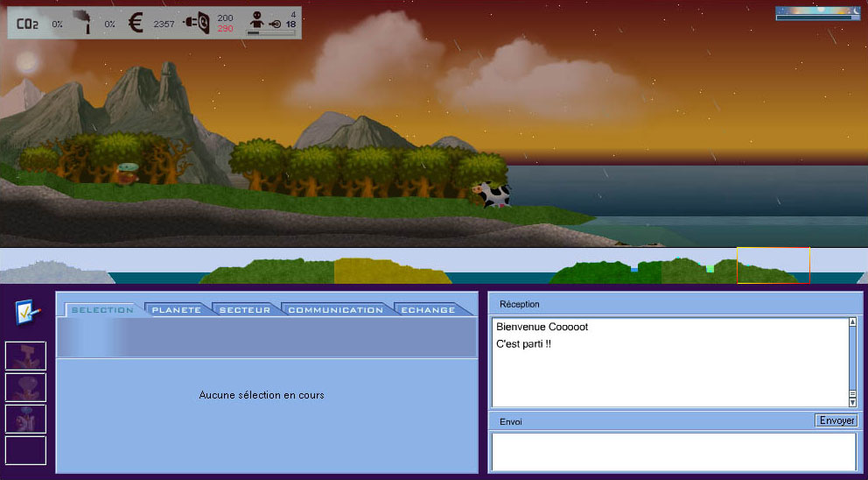868x480 pixels.
Task: Open the ECHANGE tab
Action: click(x=428, y=310)
